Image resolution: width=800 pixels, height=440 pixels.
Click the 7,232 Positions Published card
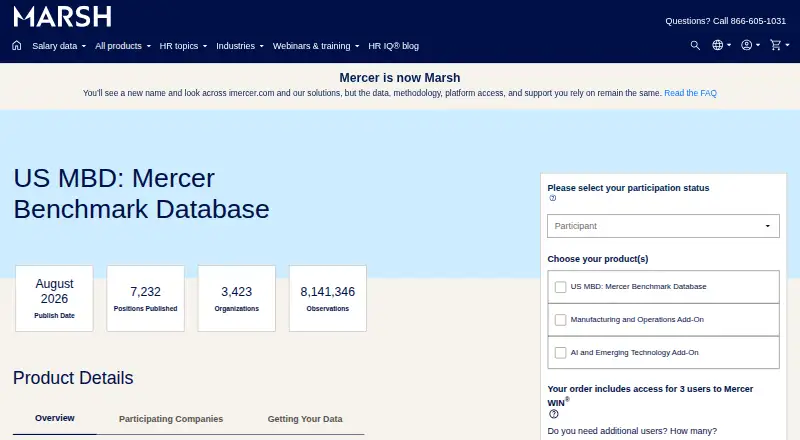[x=145, y=299]
